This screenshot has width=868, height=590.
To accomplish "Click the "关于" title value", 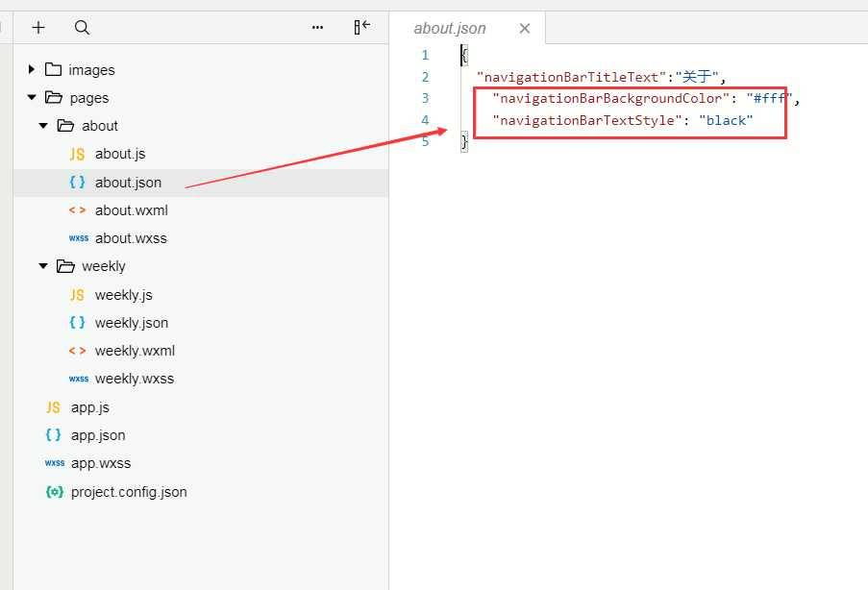I will tap(697, 76).
